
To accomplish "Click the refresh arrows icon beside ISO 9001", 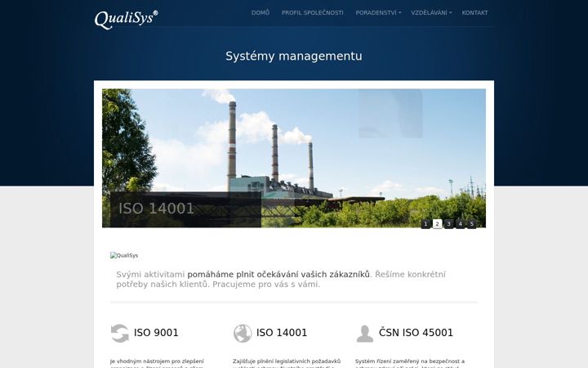I will [x=120, y=333].
